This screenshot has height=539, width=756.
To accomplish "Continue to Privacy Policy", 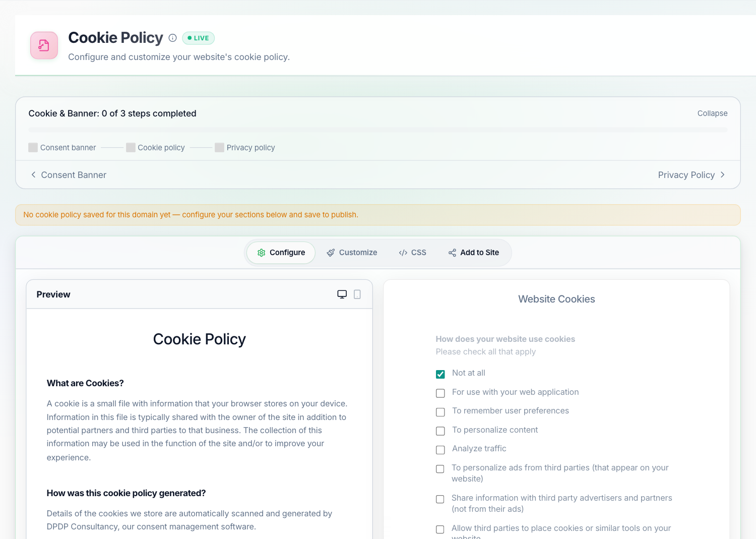I will [691, 175].
